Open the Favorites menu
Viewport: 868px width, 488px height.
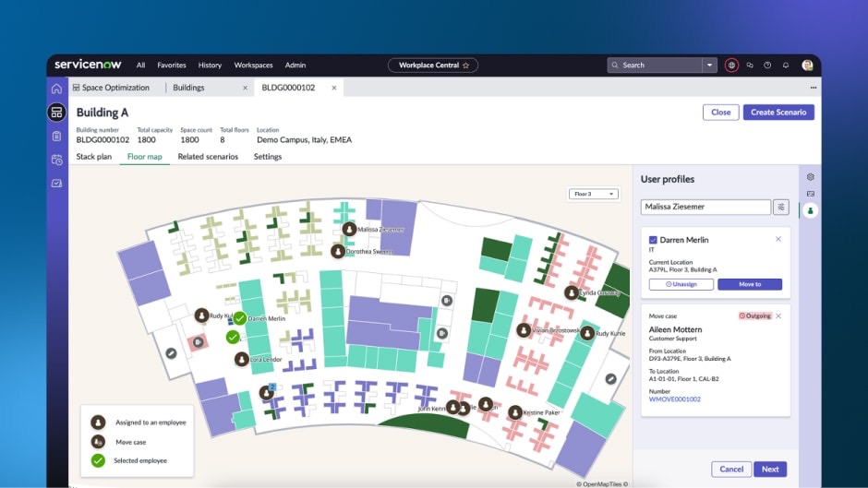172,65
